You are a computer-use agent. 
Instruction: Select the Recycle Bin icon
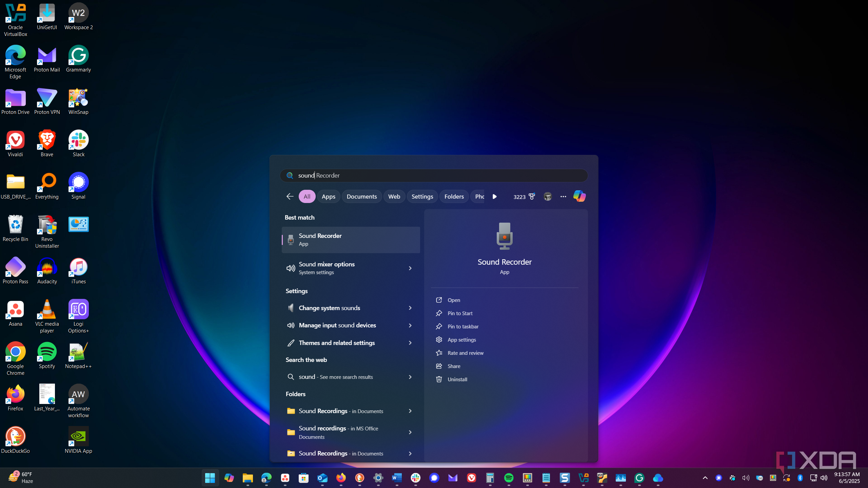pyautogui.click(x=15, y=228)
